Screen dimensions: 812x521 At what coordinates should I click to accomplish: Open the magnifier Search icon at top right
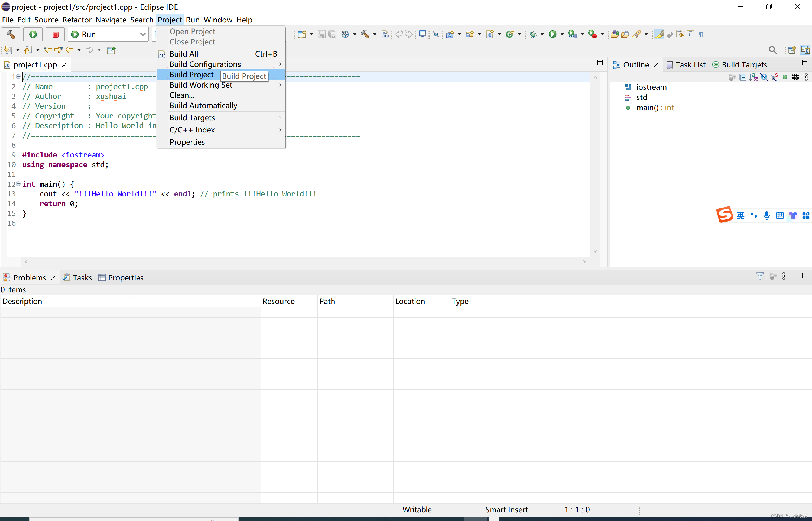(x=772, y=50)
